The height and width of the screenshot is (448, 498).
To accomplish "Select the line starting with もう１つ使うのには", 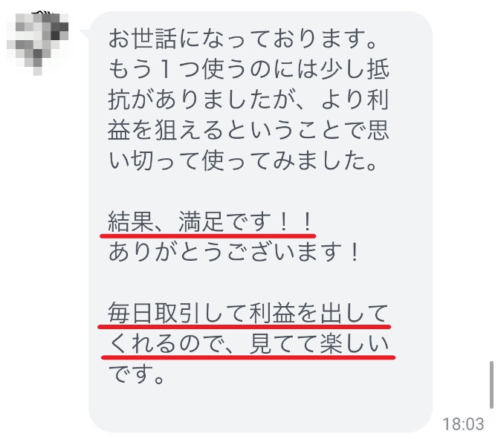I will click(x=249, y=69).
